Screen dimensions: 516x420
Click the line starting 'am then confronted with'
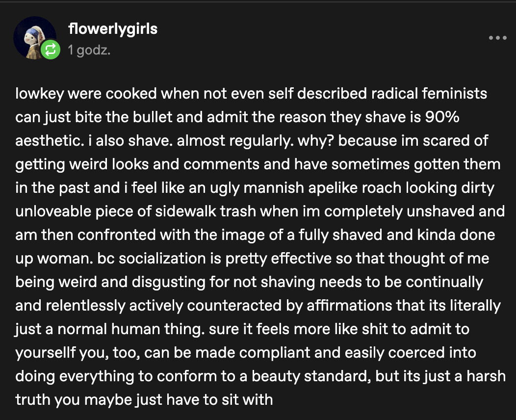pyautogui.click(x=255, y=235)
